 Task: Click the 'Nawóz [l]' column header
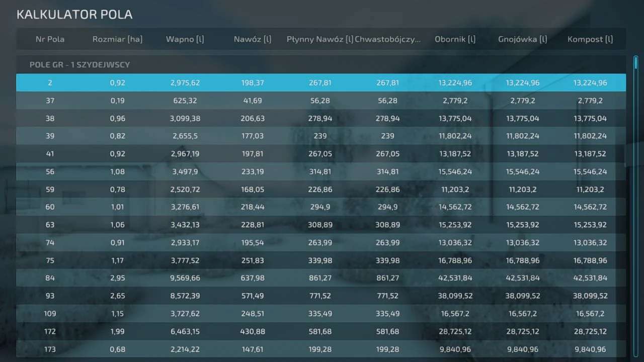pos(252,39)
